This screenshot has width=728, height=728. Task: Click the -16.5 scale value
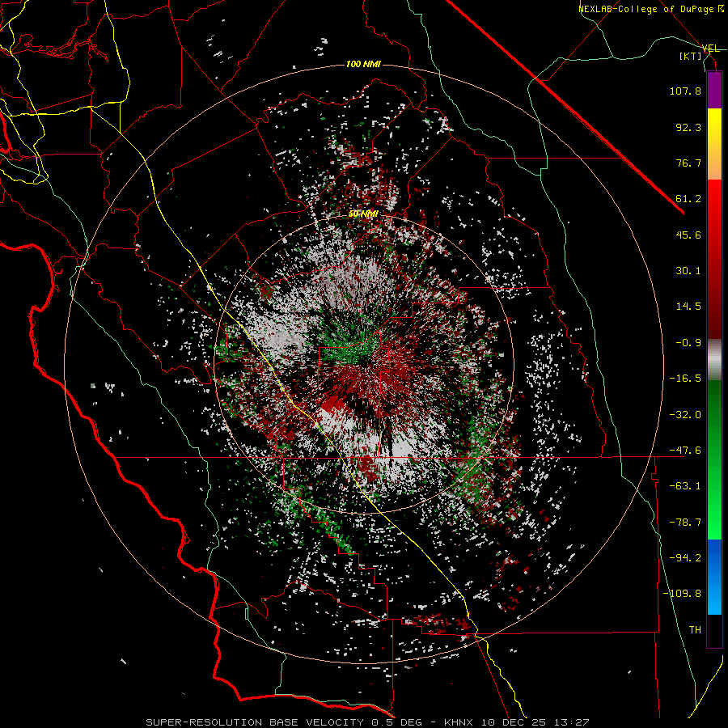point(685,379)
